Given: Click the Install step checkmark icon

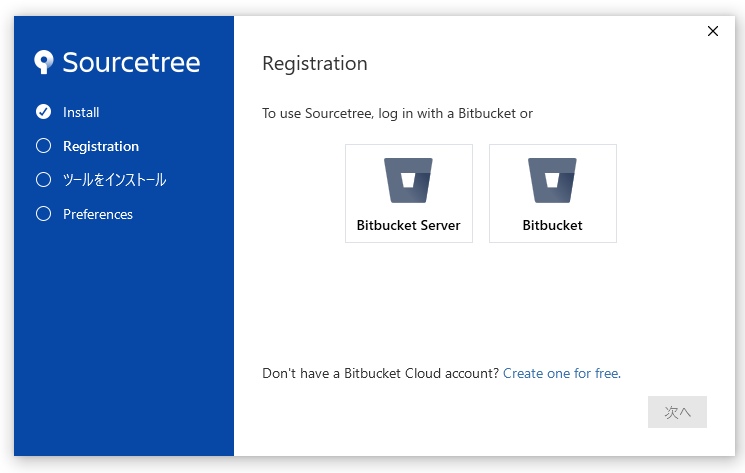Looking at the screenshot, I should (43, 112).
